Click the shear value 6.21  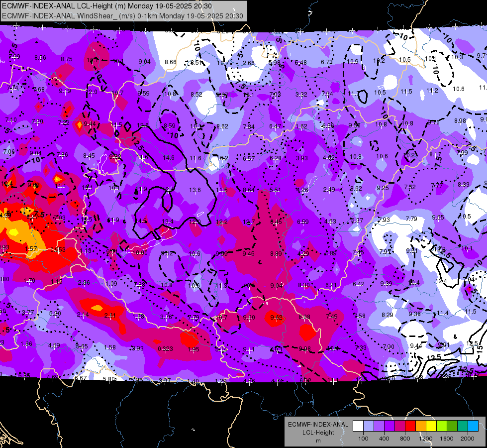point(331,285)
